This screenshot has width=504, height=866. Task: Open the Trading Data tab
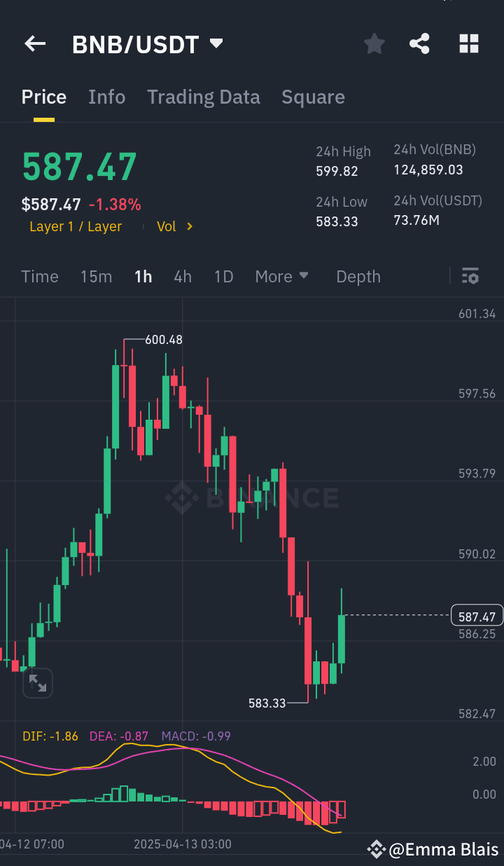[x=203, y=97]
